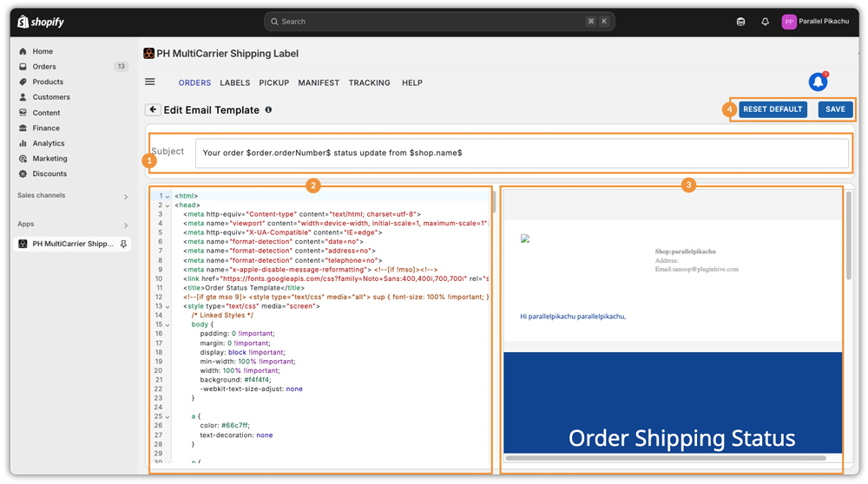Screen dimensions: 868x484
Task: Click 'Order Shipping Status' heading in preview
Action: click(681, 438)
